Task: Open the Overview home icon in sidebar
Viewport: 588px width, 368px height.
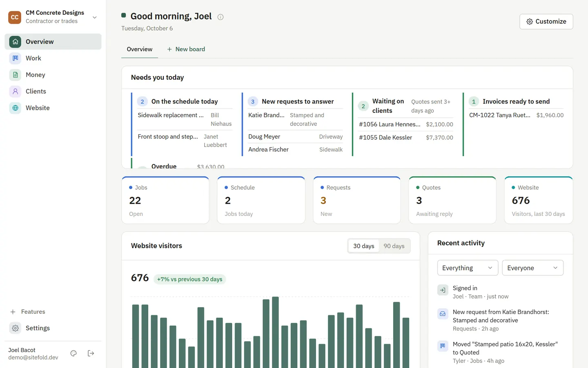Action: pos(15,42)
